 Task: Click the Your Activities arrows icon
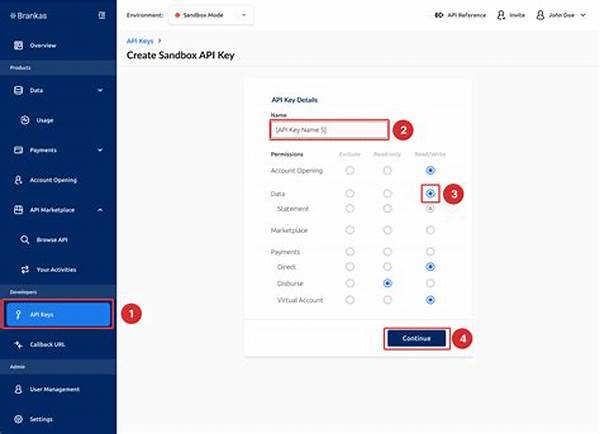click(x=26, y=270)
